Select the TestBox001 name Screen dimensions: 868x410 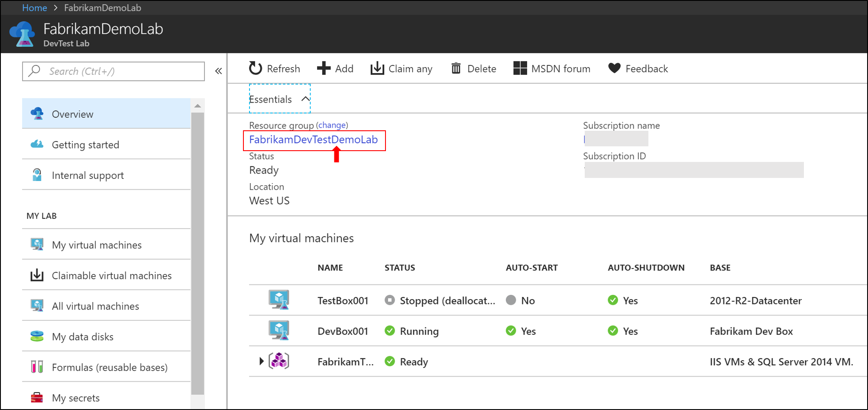click(x=343, y=300)
